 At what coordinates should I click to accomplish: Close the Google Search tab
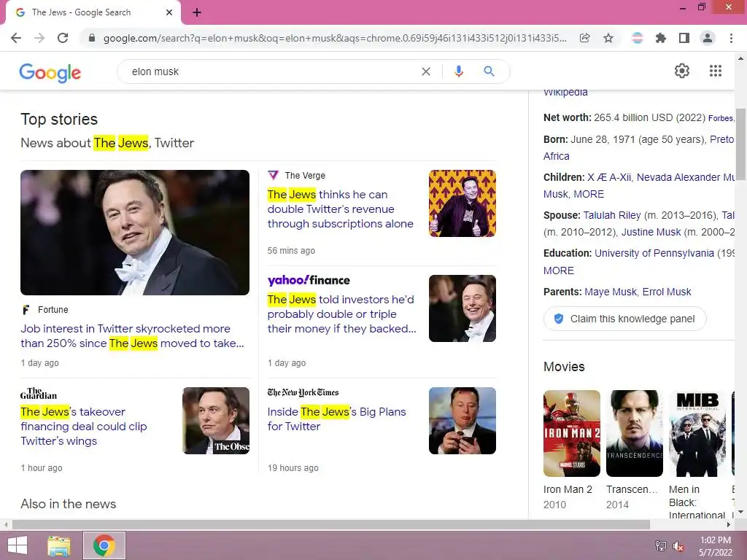169,12
